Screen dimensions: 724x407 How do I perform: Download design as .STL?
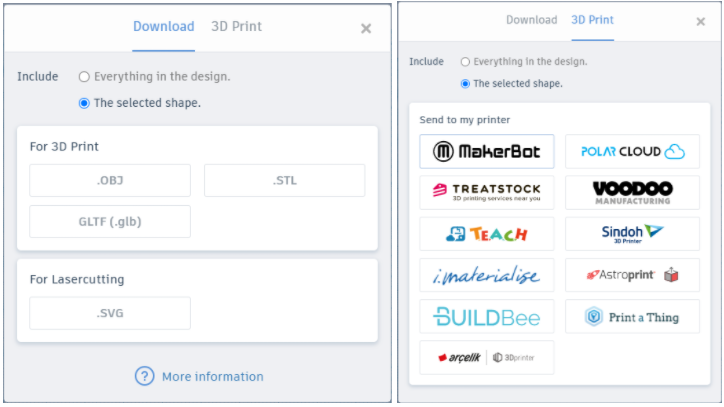284,180
